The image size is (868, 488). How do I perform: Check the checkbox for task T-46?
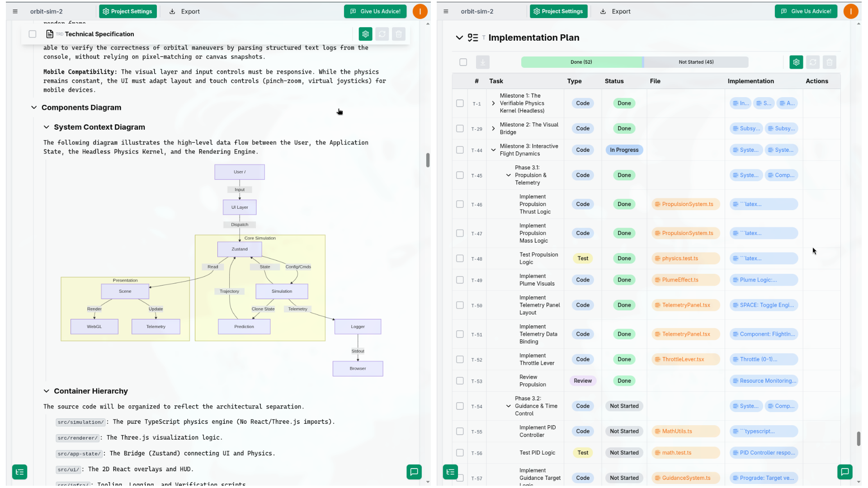[460, 204]
